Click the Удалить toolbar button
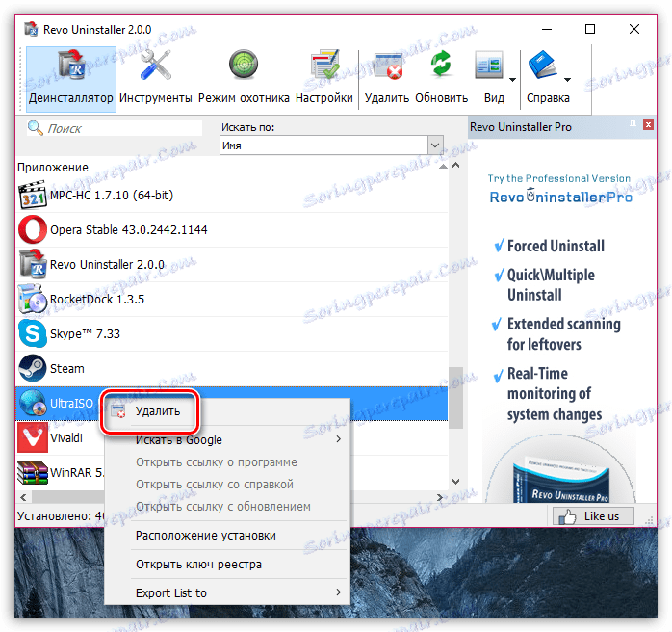This screenshot has width=672, height=632. pyautogui.click(x=387, y=79)
